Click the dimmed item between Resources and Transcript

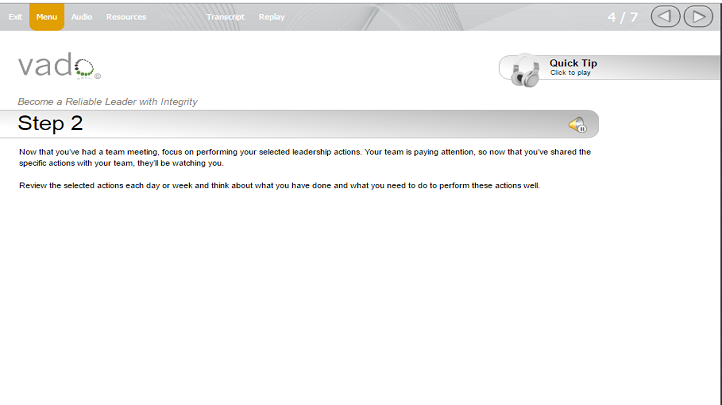click(x=169, y=17)
